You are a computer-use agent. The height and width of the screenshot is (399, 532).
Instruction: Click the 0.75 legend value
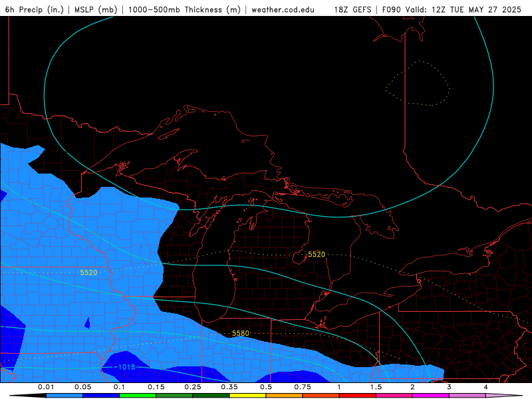pyautogui.click(x=303, y=387)
